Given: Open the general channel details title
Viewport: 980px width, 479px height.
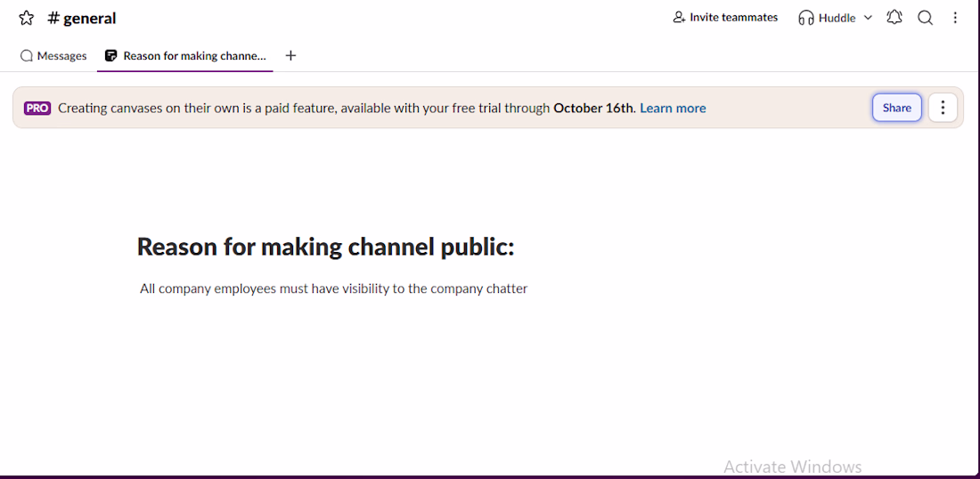Looking at the screenshot, I should tap(82, 18).
